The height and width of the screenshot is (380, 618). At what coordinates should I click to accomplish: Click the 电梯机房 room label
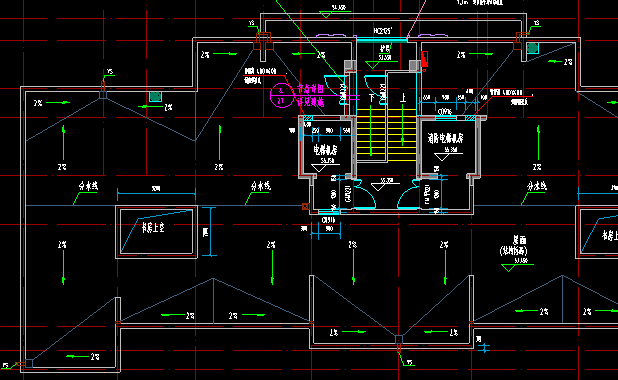coord(325,150)
